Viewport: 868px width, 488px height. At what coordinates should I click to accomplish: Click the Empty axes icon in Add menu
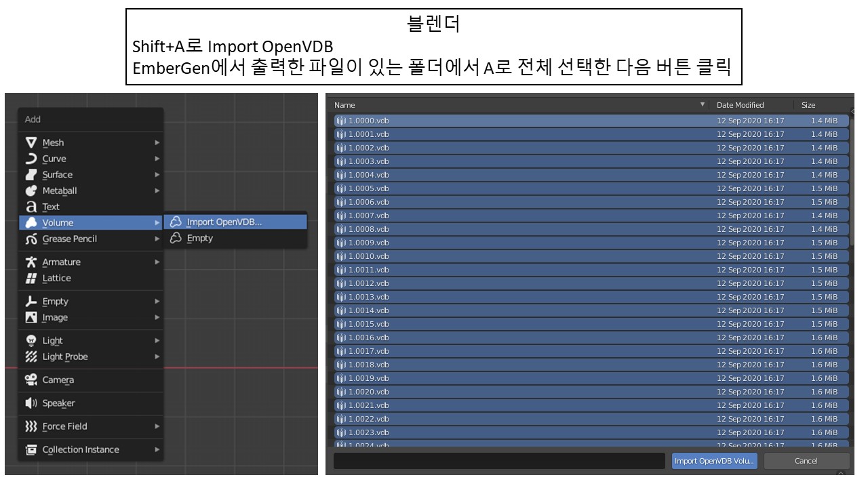[x=31, y=301]
